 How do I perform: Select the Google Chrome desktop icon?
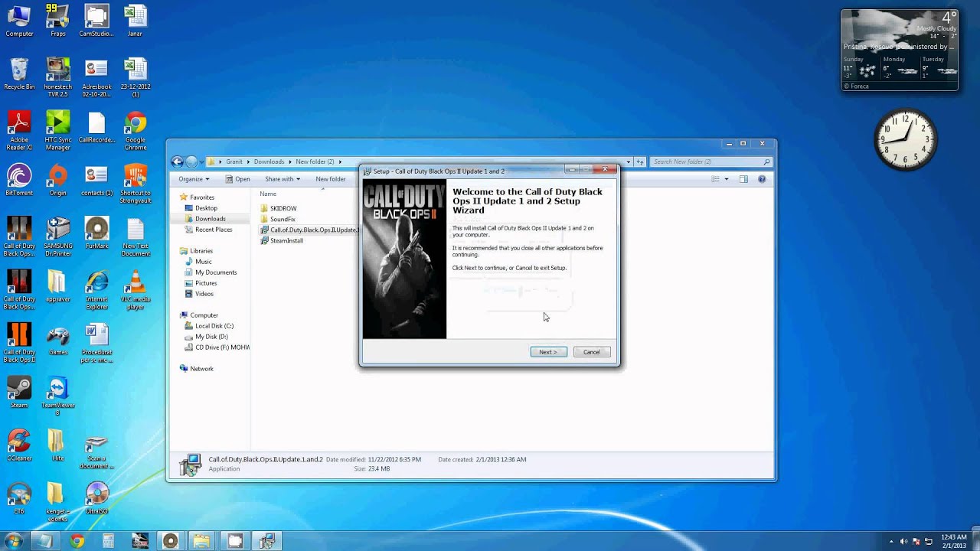point(136,129)
